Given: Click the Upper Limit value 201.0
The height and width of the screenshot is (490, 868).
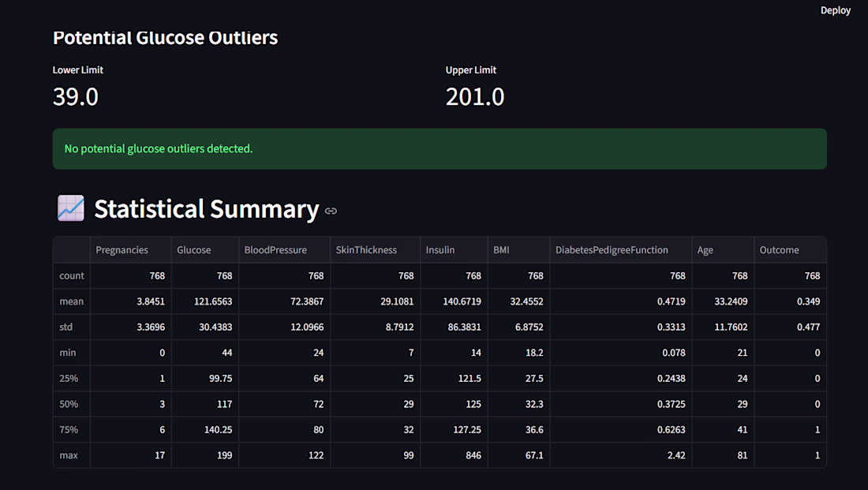Looking at the screenshot, I should pos(475,97).
